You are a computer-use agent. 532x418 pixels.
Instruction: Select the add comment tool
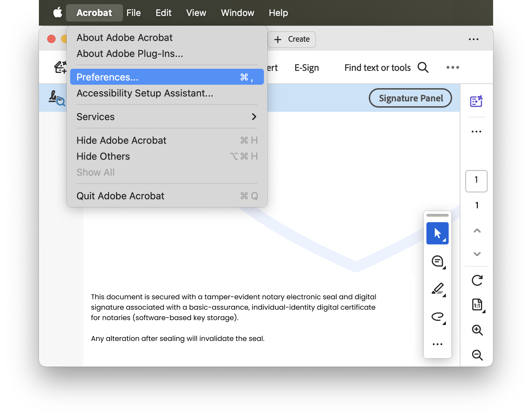438,261
